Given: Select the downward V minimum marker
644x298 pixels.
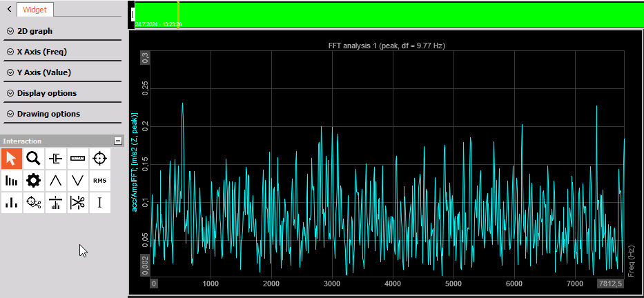Looking at the screenshot, I should [x=77, y=181].
